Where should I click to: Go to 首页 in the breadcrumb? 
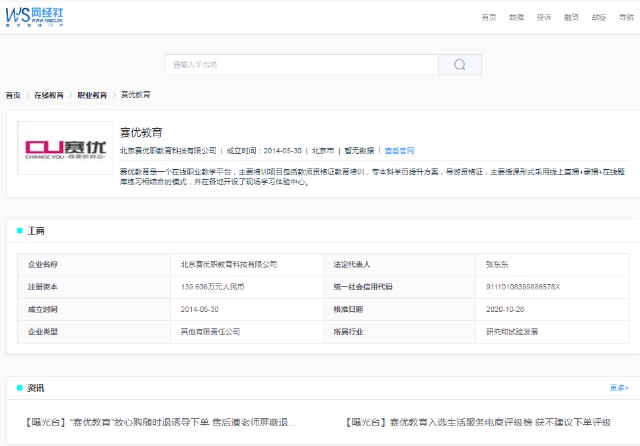13,95
